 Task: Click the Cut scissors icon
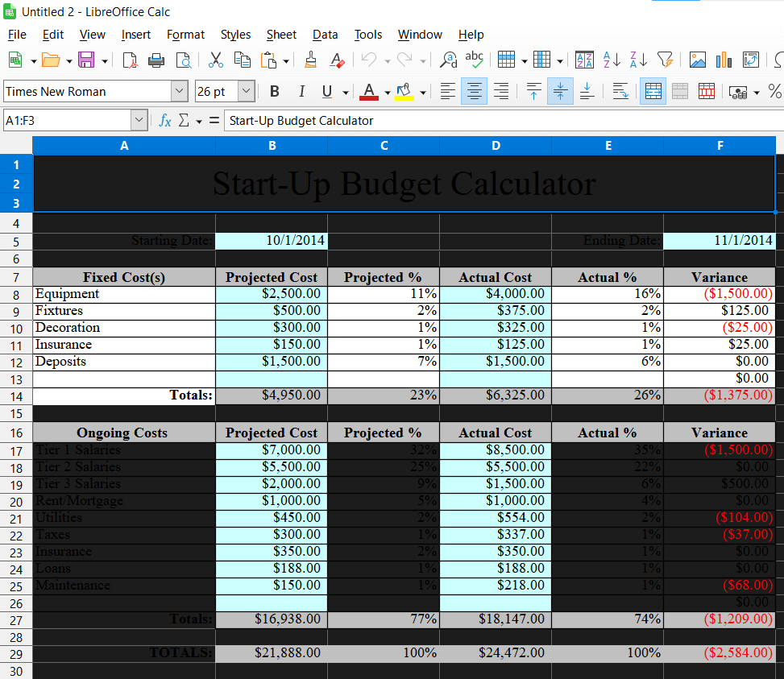tap(215, 60)
